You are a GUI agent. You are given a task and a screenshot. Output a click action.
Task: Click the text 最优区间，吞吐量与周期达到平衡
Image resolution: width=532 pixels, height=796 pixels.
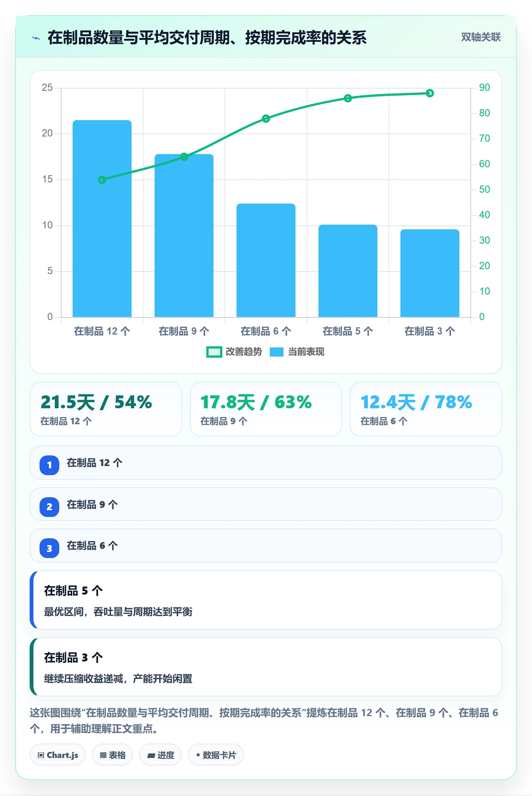pos(118,612)
